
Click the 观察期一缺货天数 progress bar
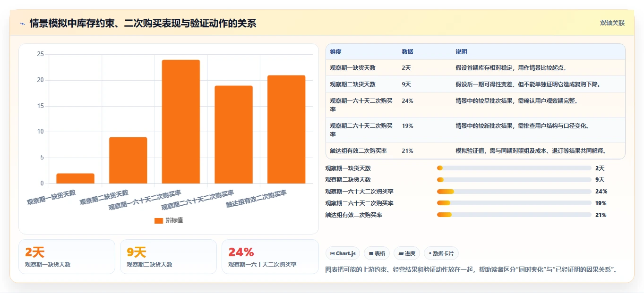[x=514, y=168]
